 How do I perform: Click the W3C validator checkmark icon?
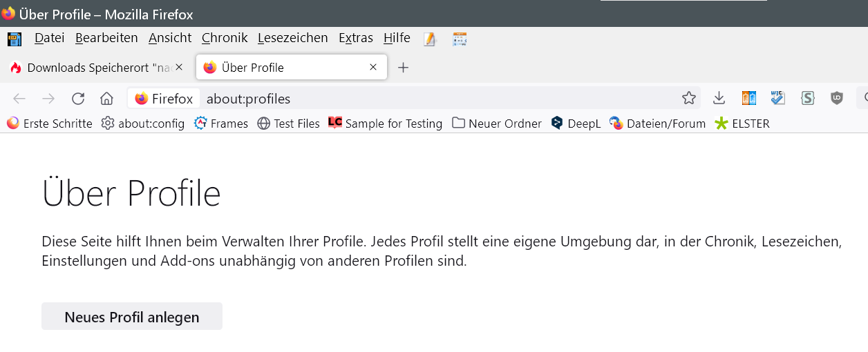(778, 99)
